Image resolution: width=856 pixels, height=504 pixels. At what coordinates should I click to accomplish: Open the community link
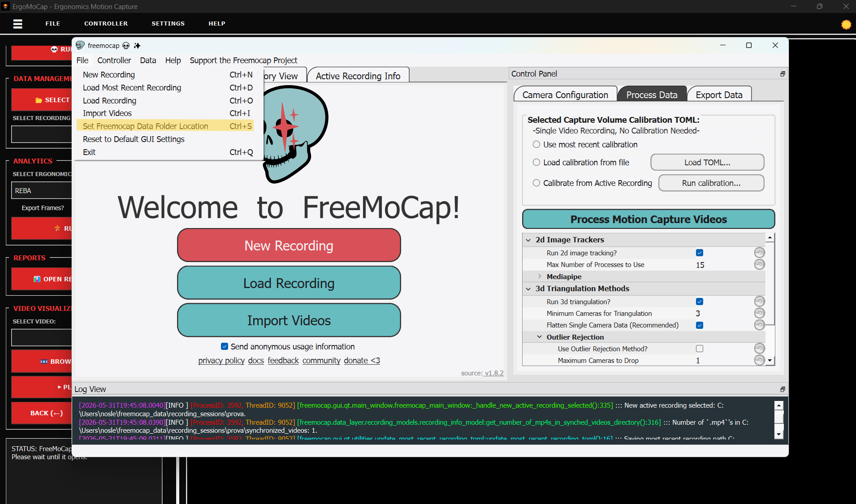321,360
